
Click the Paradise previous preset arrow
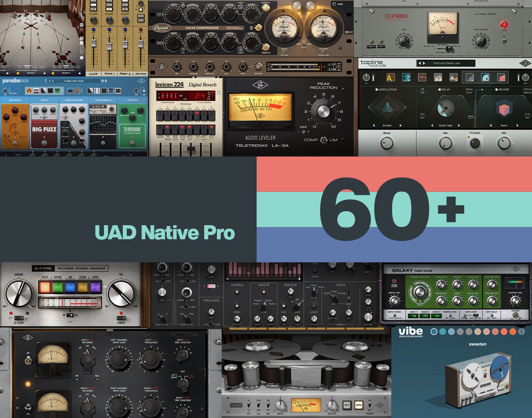[50, 81]
